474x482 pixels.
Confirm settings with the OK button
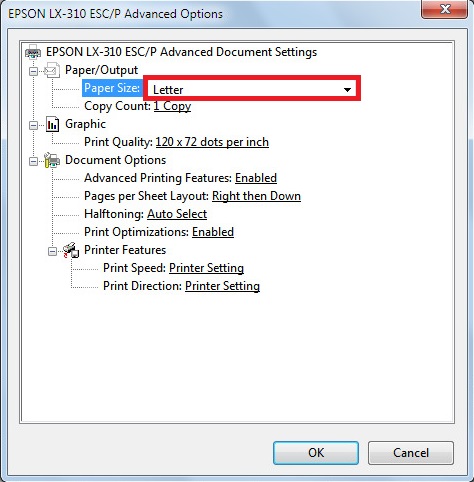click(x=316, y=453)
